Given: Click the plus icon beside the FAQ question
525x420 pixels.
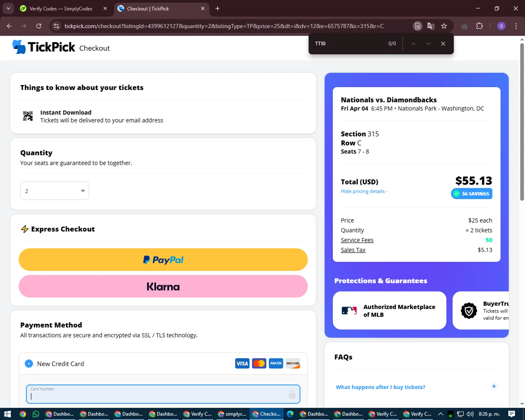Looking at the screenshot, I should (494, 386).
